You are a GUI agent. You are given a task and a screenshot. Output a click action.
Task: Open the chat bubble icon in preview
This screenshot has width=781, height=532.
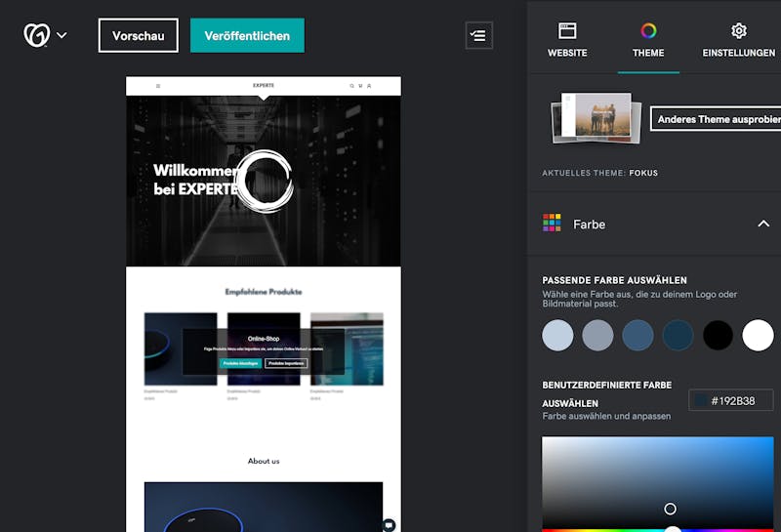[x=389, y=524]
